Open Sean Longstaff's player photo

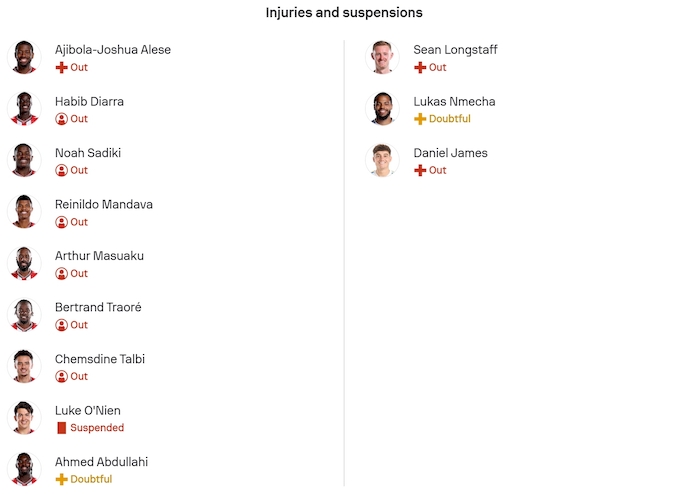click(382, 57)
